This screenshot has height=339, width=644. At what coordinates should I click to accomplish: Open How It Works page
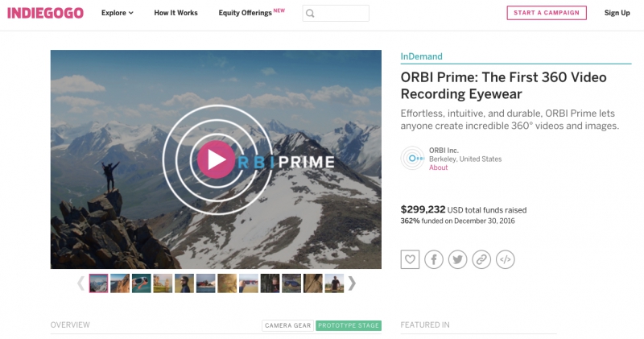click(175, 13)
